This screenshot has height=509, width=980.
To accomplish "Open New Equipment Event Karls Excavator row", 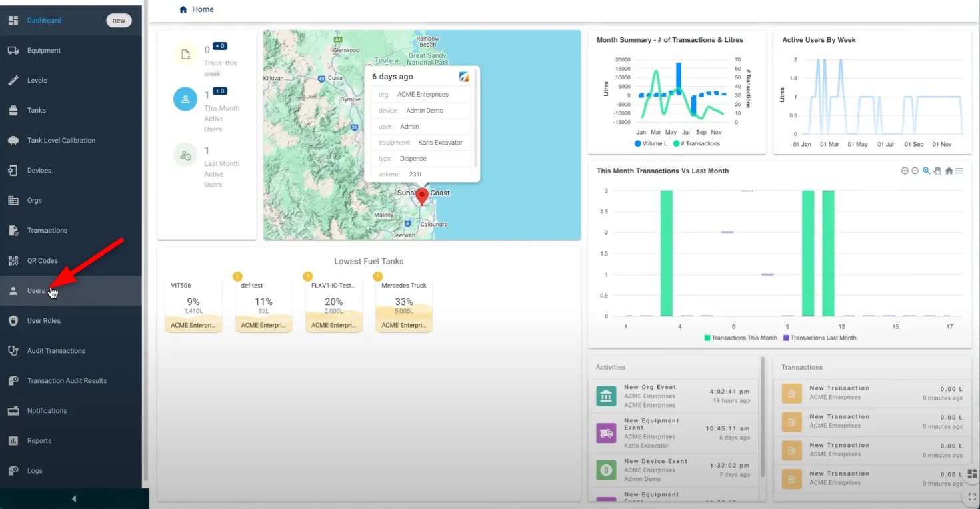I will [673, 433].
